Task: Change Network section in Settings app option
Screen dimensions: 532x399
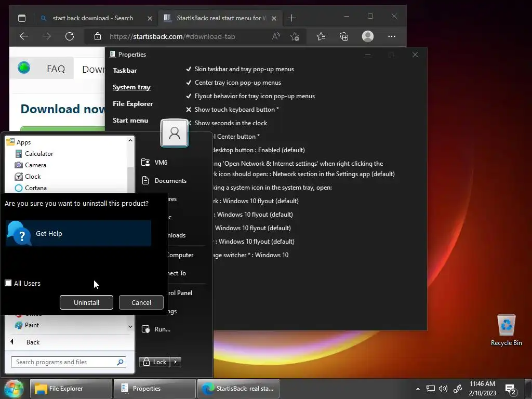Action: tap(334, 174)
